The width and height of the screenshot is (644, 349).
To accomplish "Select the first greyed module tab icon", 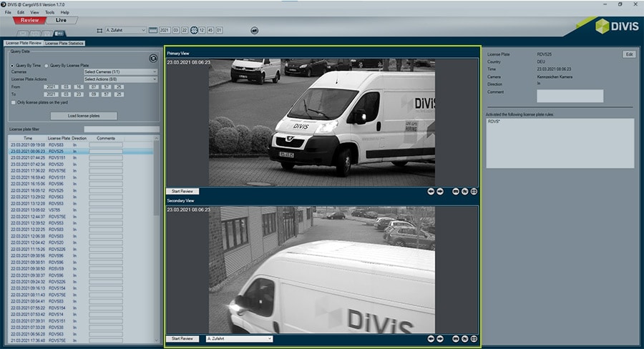I will 23,34.
